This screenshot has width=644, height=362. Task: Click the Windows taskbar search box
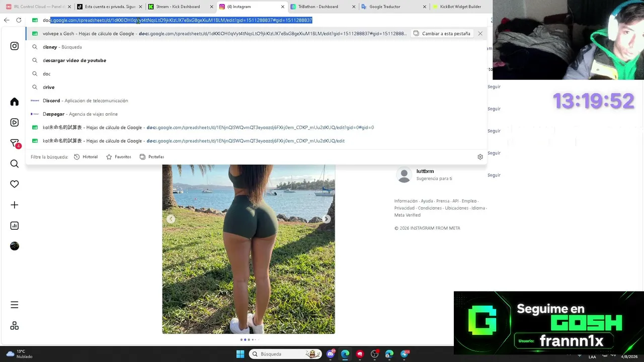[x=285, y=354]
